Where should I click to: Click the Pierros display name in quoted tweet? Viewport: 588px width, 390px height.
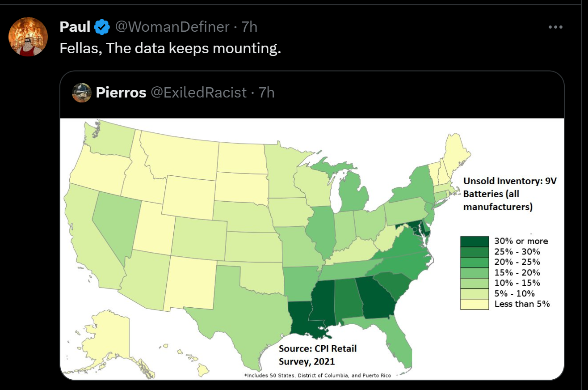[121, 93]
